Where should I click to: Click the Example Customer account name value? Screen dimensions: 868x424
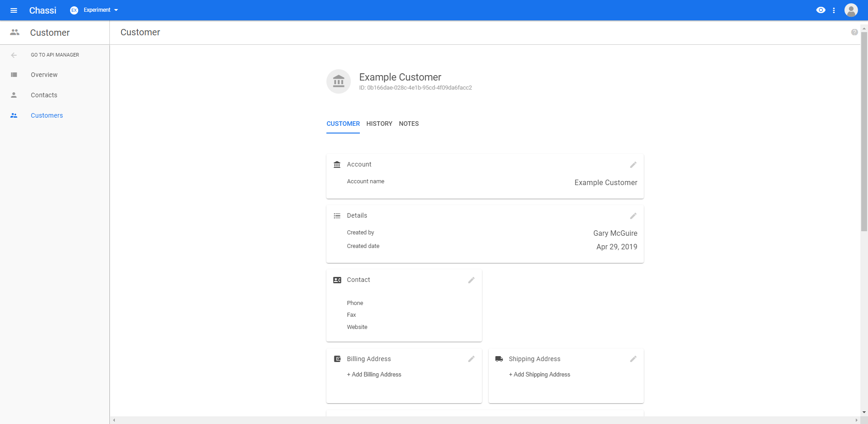606,182
